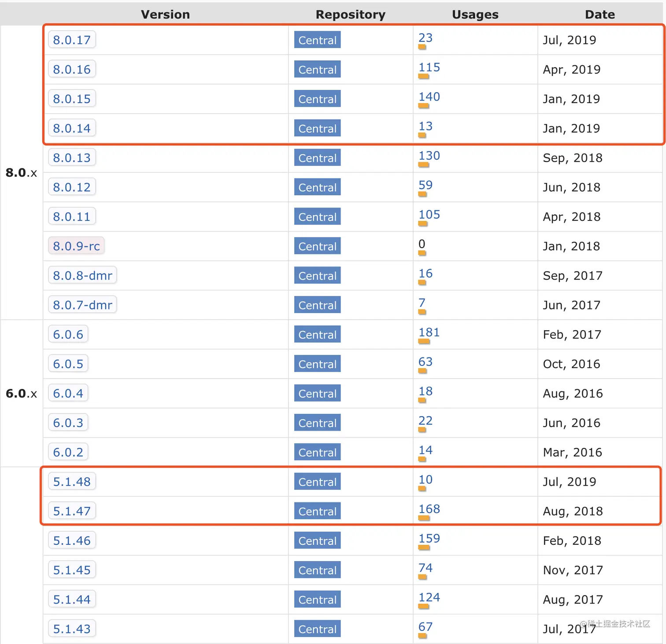Viewport: 666px width, 644px height.
Task: Click the 16 usages count
Action: [425, 274]
